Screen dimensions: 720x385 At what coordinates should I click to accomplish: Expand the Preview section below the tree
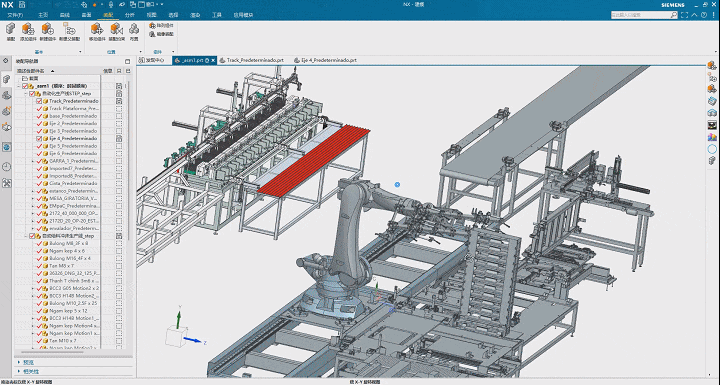click(x=28, y=362)
